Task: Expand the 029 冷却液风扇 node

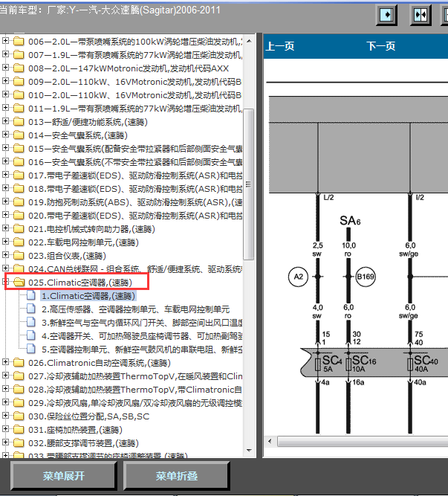Action: click(5, 402)
